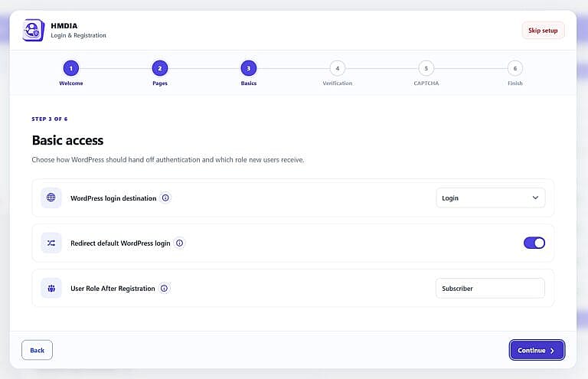
Task: Click the globe icon beside WordPress login destination
Action: click(x=51, y=198)
